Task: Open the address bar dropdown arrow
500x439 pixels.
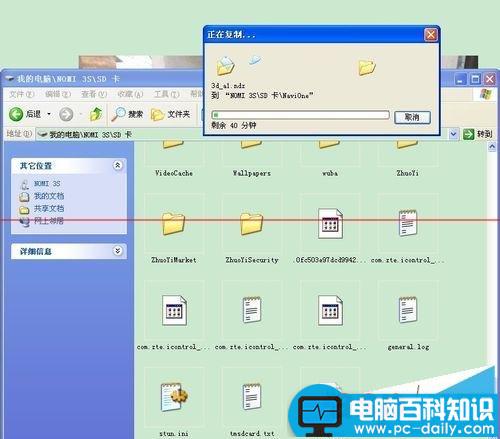Action: point(453,134)
